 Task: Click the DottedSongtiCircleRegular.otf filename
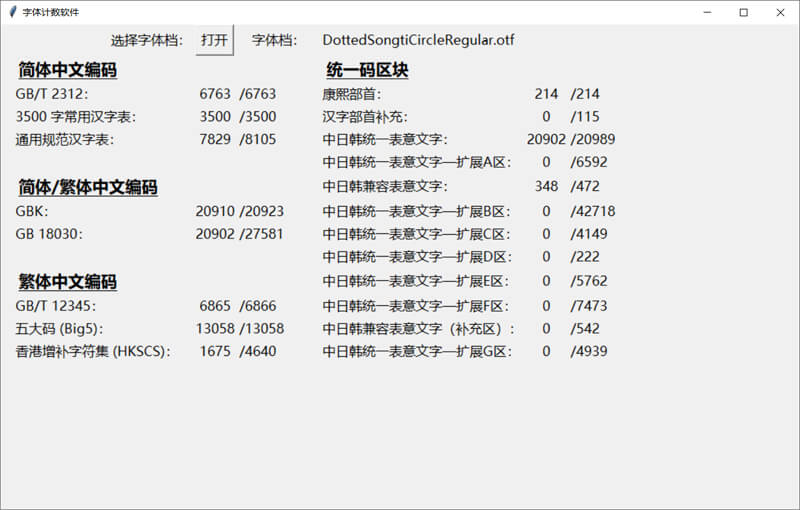tap(418, 40)
